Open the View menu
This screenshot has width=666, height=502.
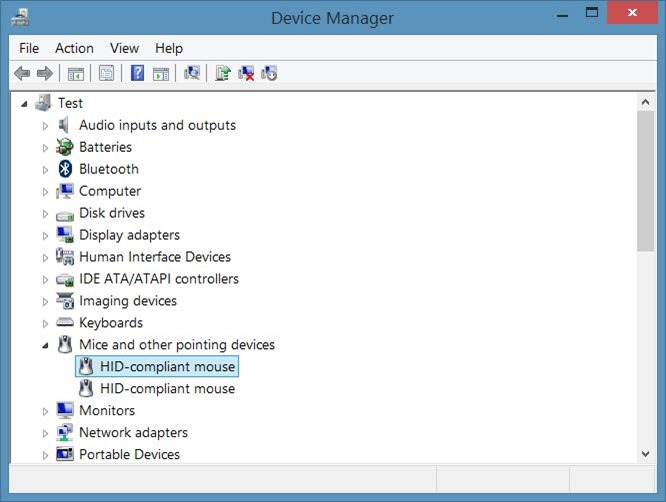[x=124, y=48]
